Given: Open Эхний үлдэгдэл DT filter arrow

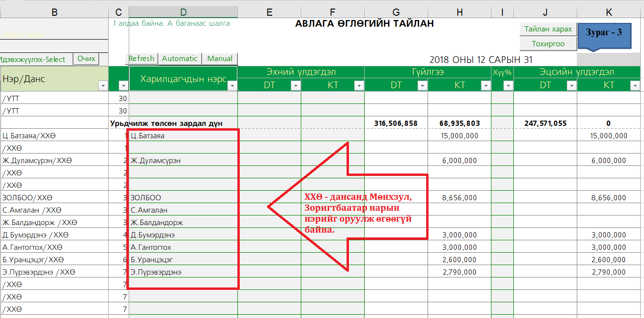Looking at the screenshot, I should point(296,85).
